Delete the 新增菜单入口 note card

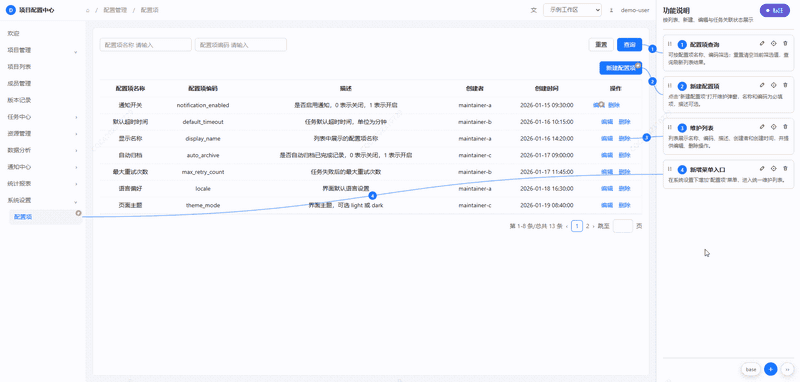(785, 169)
